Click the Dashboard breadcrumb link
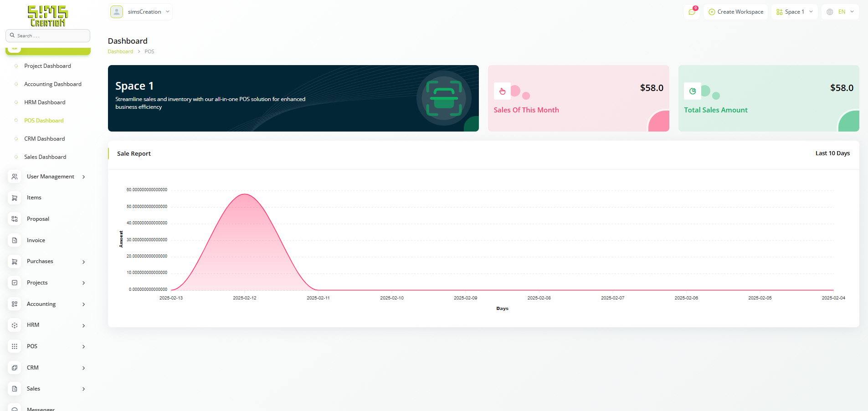 click(120, 51)
